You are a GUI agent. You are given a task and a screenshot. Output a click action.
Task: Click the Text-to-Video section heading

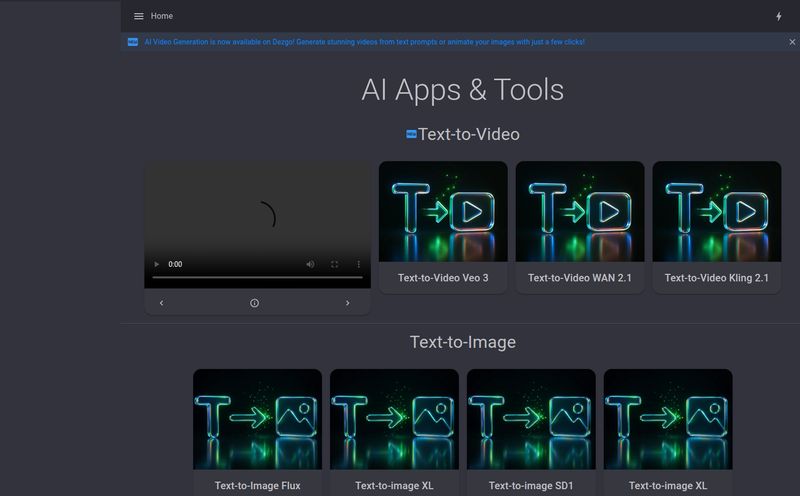coord(468,134)
